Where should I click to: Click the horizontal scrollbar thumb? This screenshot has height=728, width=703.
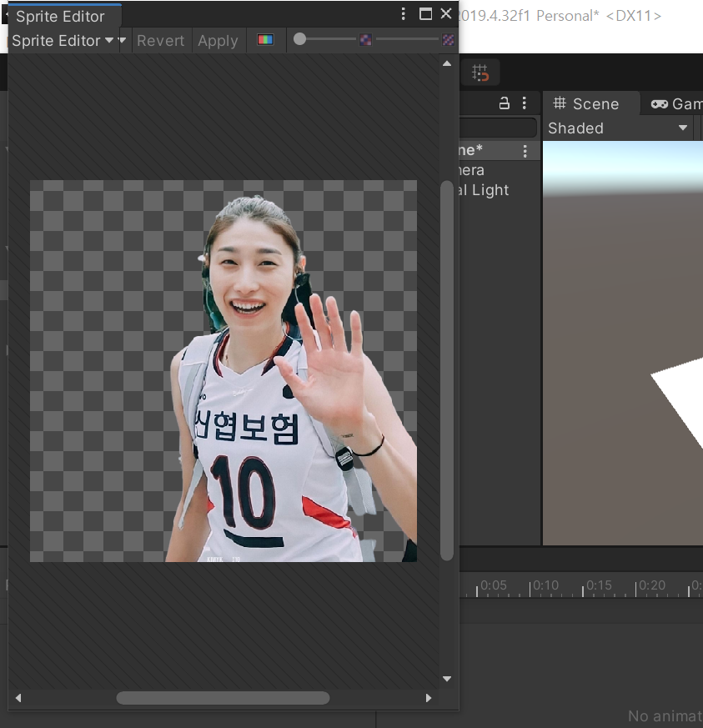pyautogui.click(x=223, y=698)
